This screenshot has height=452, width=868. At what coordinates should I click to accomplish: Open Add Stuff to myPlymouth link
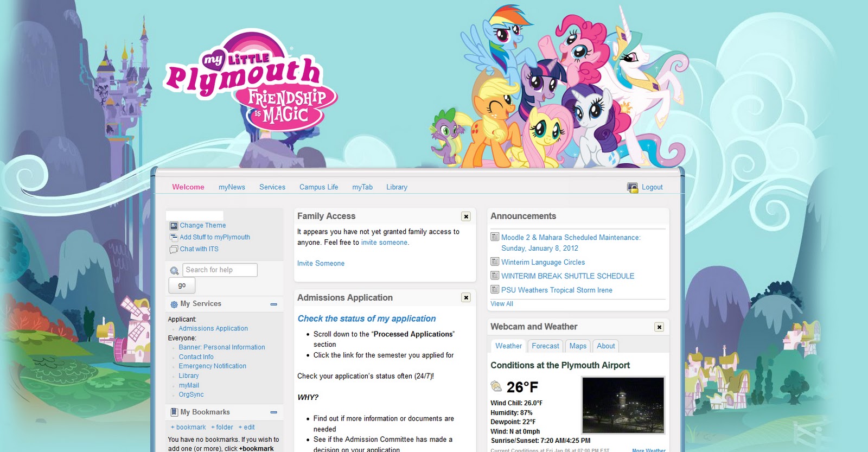click(x=215, y=238)
